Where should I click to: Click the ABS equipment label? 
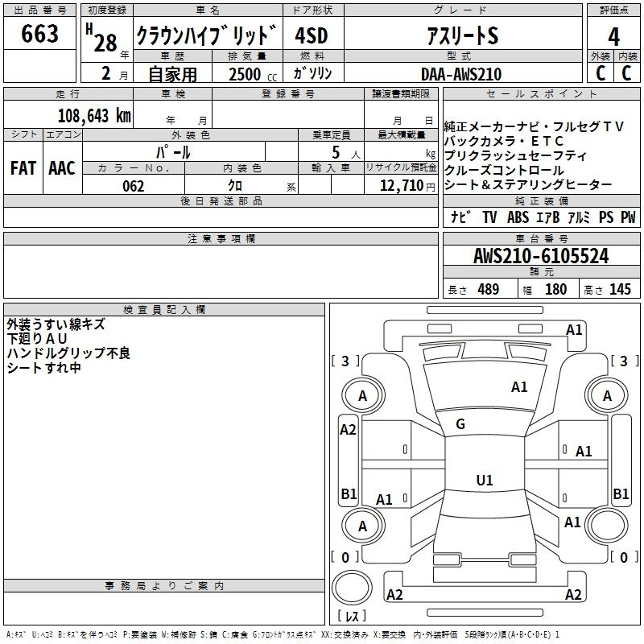[518, 217]
